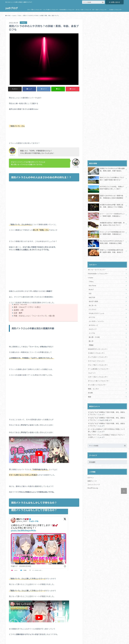Viewport: 129px width, 644px height.
Task: Bookmark post via B! はてブ button
Action: [44, 89]
